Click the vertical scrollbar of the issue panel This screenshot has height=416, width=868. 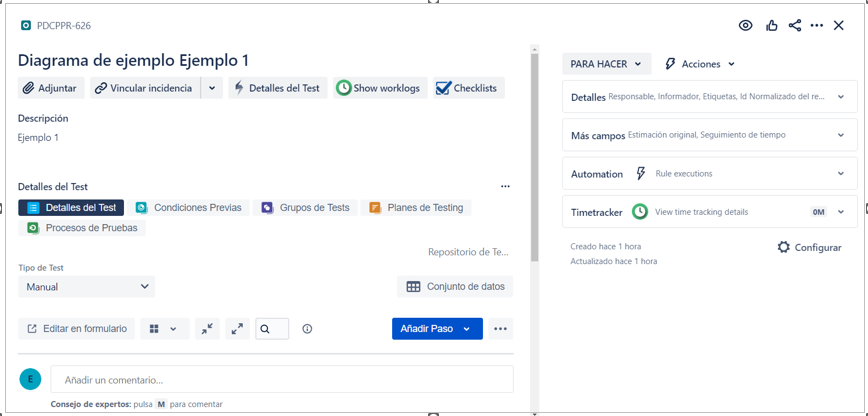[535, 150]
